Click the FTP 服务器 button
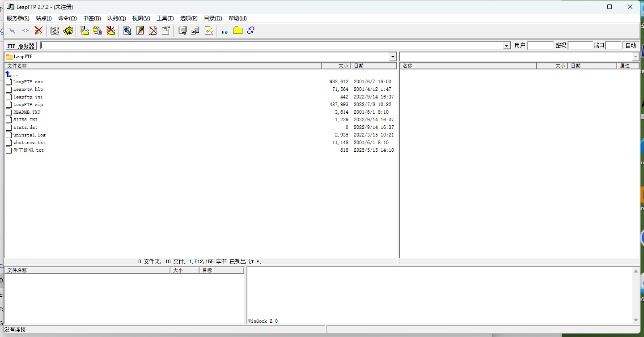The image size is (644, 337). [21, 46]
